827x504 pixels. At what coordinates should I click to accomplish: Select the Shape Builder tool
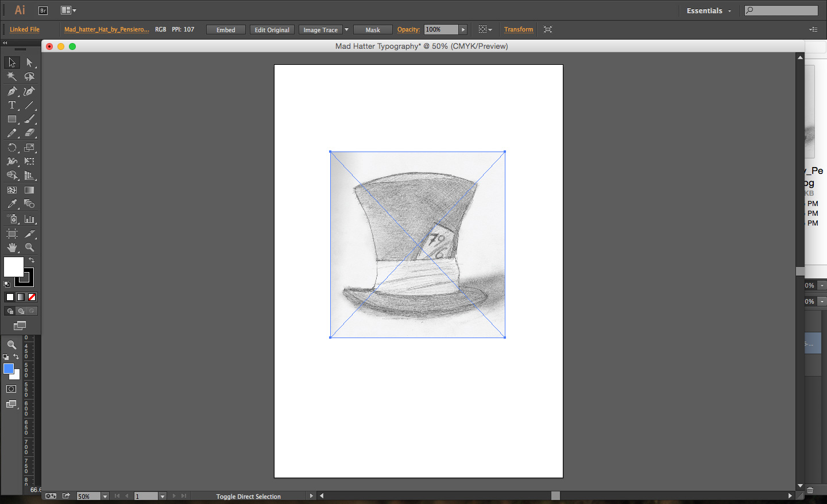(x=12, y=176)
